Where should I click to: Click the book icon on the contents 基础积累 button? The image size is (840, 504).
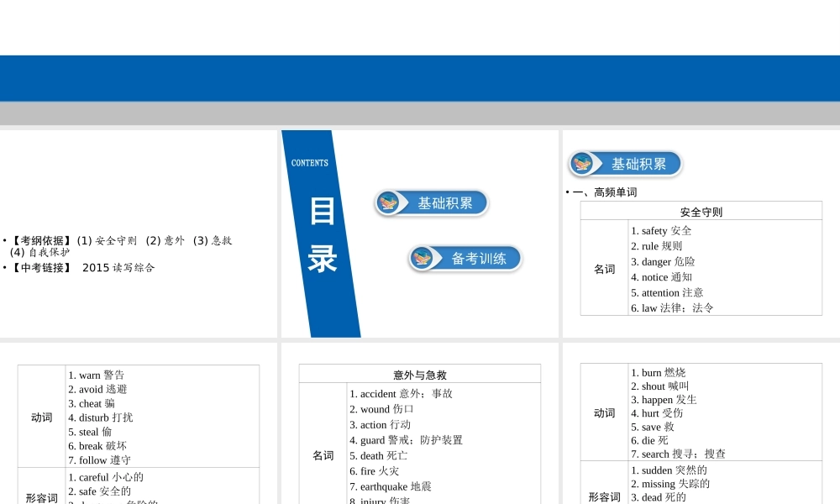(388, 203)
